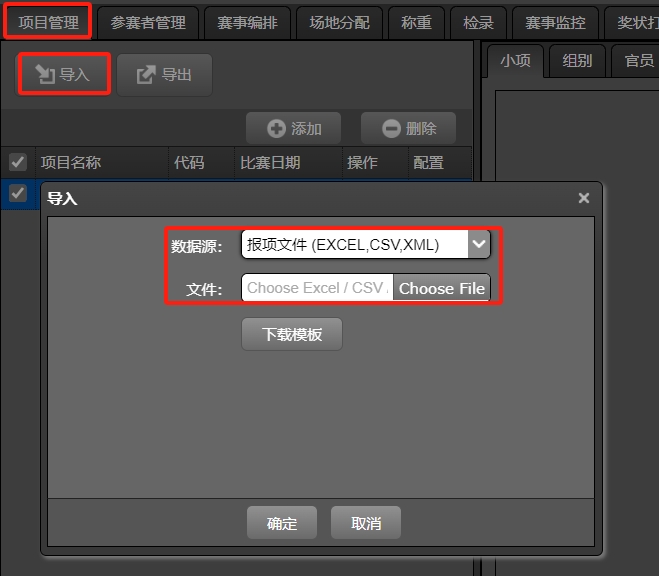
Task: Go to the 称重 tab
Action: pyautogui.click(x=416, y=23)
